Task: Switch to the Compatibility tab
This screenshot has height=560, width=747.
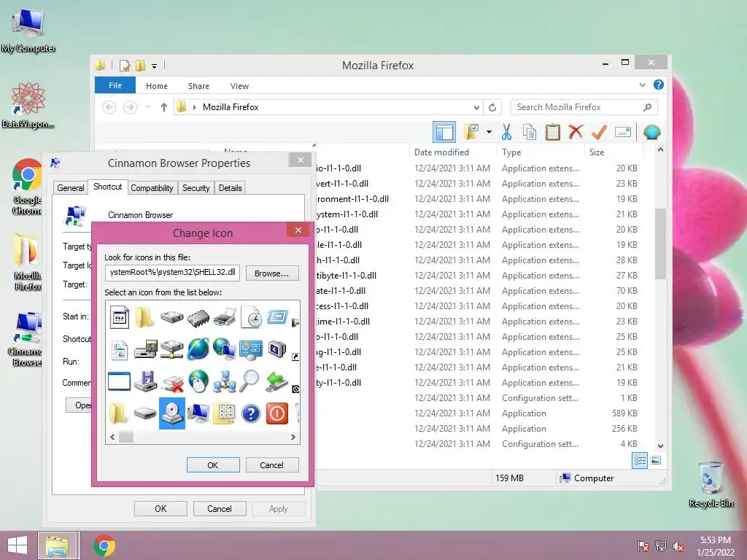Action: tap(152, 188)
